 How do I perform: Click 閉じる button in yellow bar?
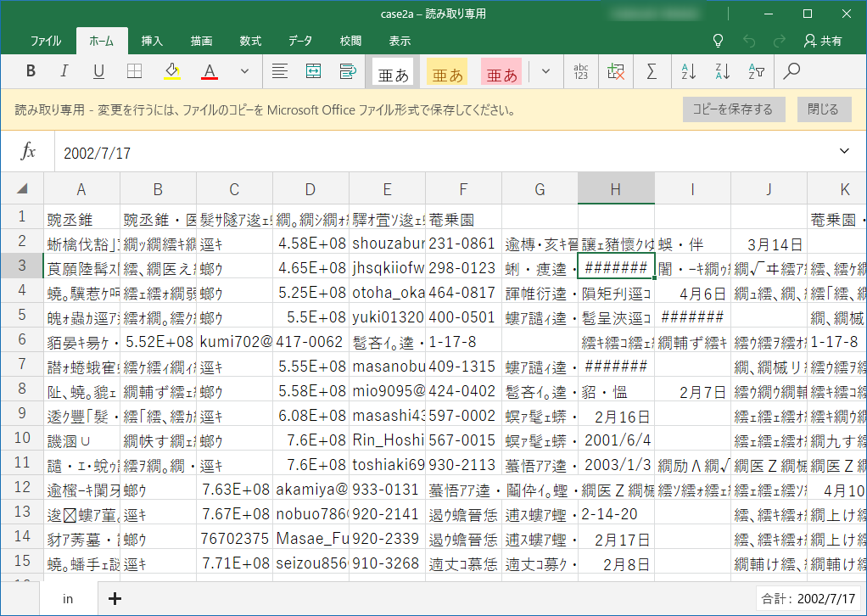[824, 109]
